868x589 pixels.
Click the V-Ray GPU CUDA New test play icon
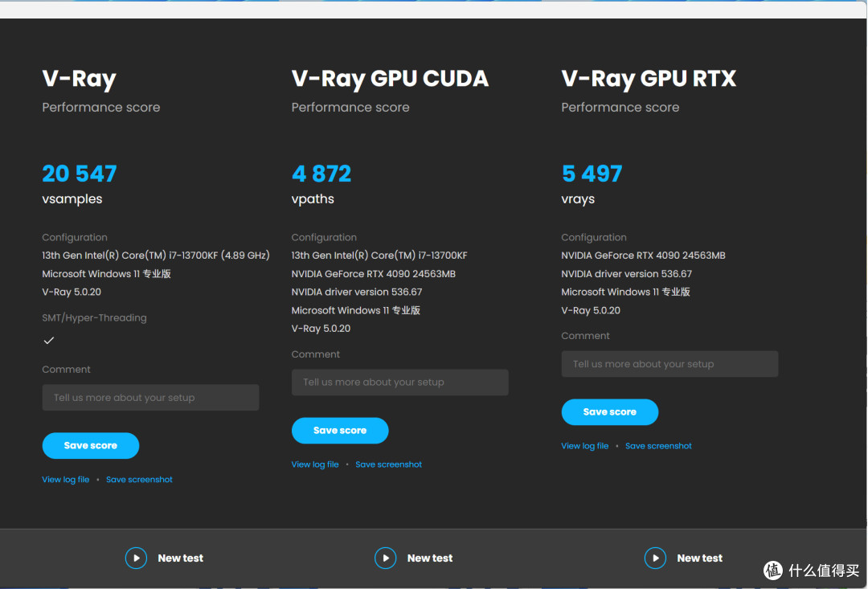[x=385, y=558]
